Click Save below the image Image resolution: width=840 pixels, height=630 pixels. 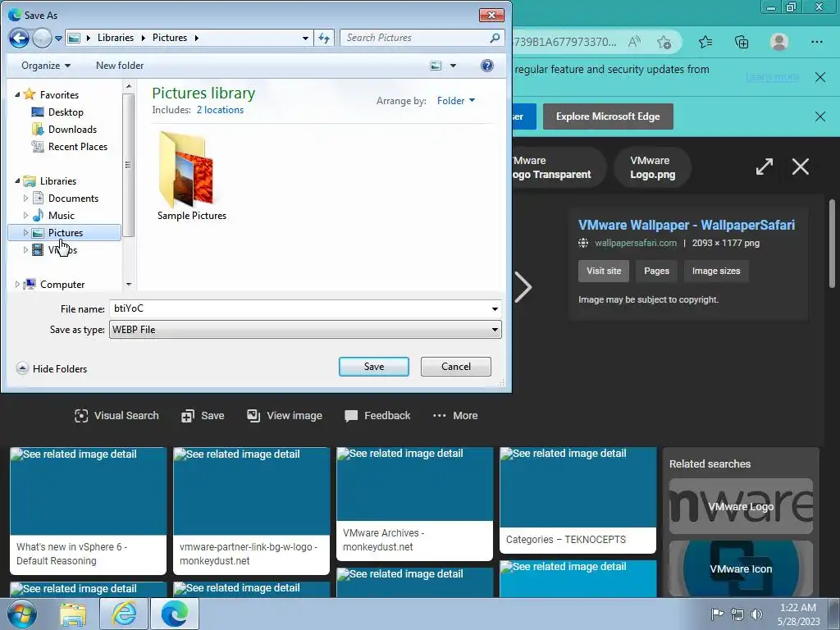203,416
